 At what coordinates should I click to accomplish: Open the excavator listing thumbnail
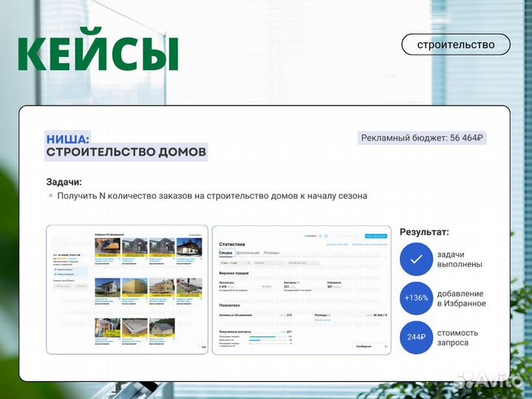[x=108, y=248]
